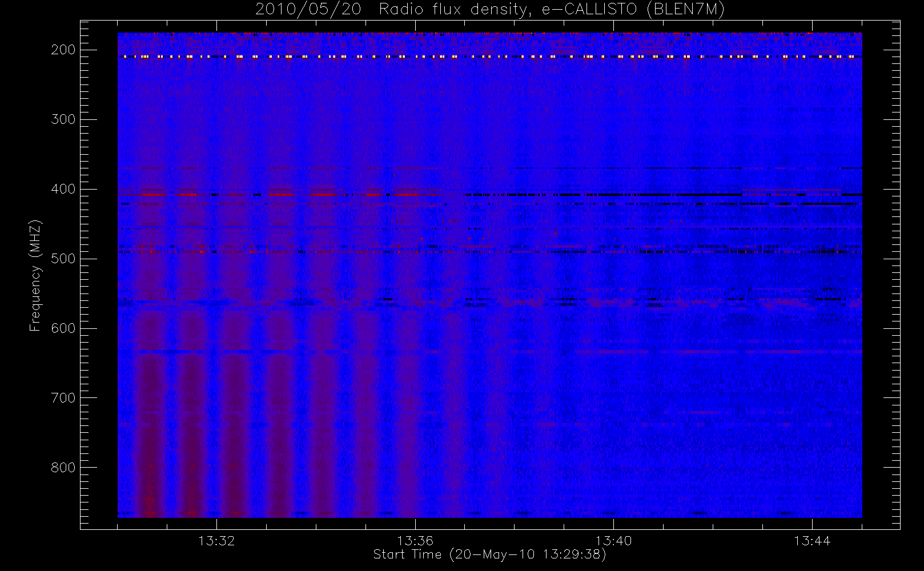This screenshot has width=924, height=571.
Task: Click the 500 frequency tick label
Action: (63, 259)
